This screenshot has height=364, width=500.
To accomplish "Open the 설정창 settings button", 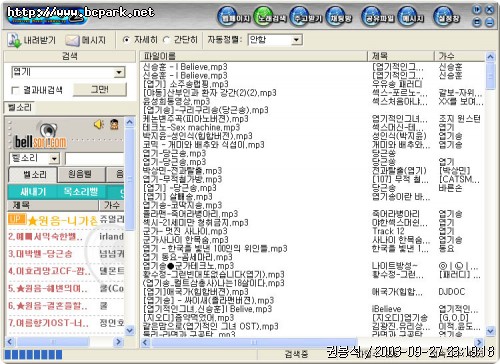I will coord(447,17).
